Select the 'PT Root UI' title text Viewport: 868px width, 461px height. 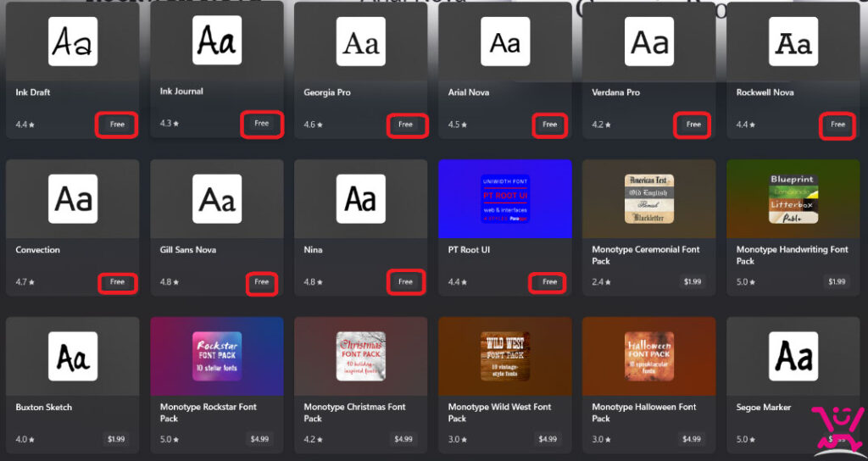[x=469, y=250]
